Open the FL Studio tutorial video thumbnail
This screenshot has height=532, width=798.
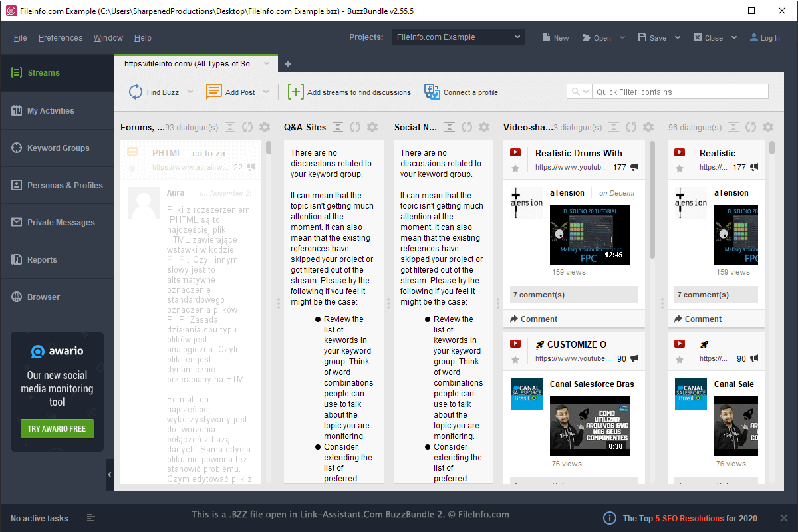click(x=590, y=235)
